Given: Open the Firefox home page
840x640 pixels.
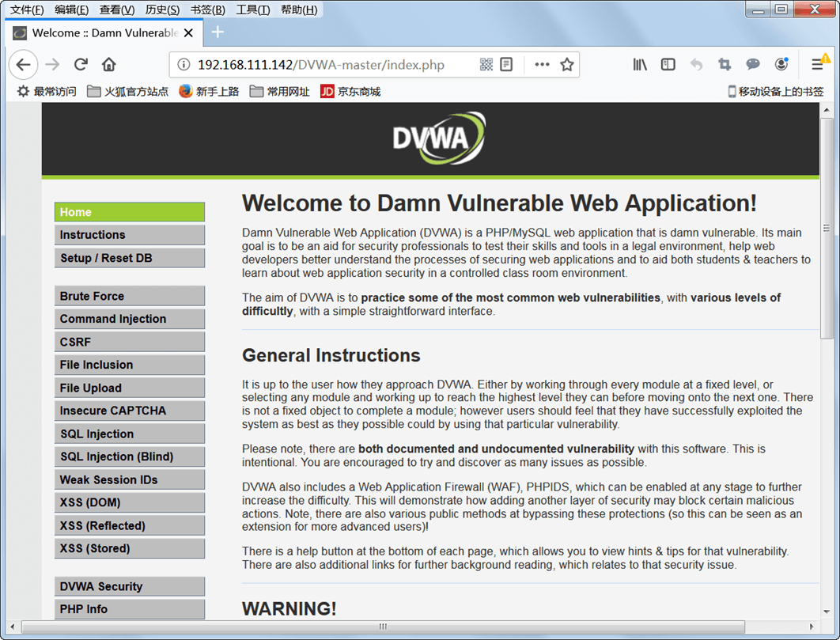Looking at the screenshot, I should (108, 65).
